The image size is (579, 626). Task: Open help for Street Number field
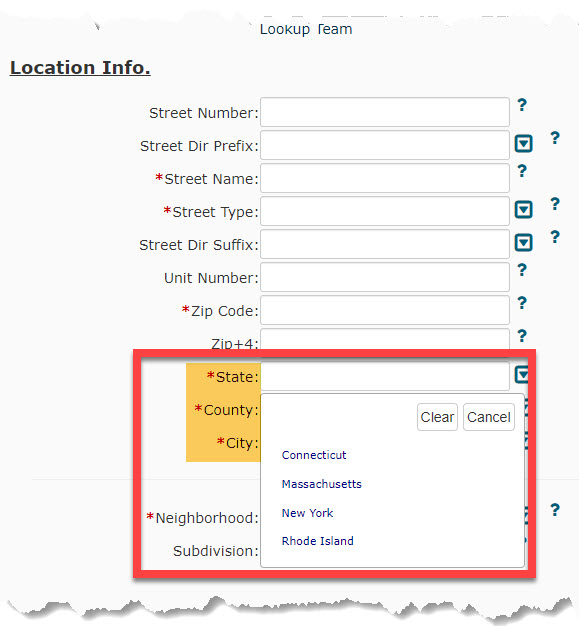[522, 105]
